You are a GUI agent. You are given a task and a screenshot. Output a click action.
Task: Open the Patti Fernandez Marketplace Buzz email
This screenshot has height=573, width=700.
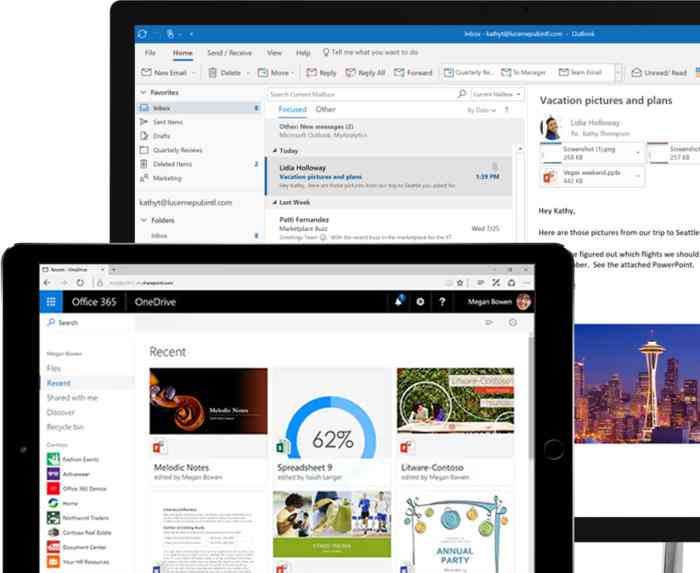pos(389,228)
